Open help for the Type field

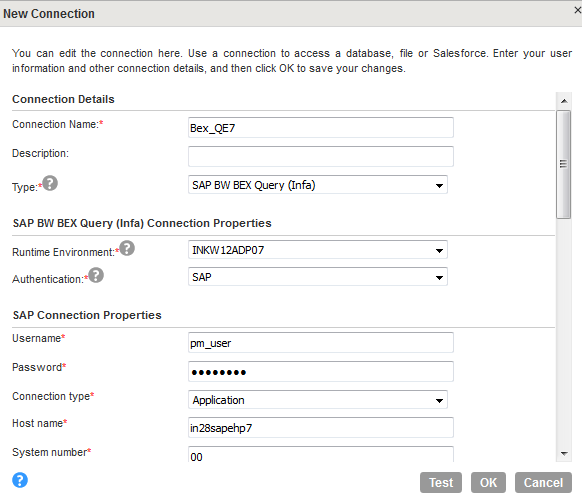[x=50, y=183]
